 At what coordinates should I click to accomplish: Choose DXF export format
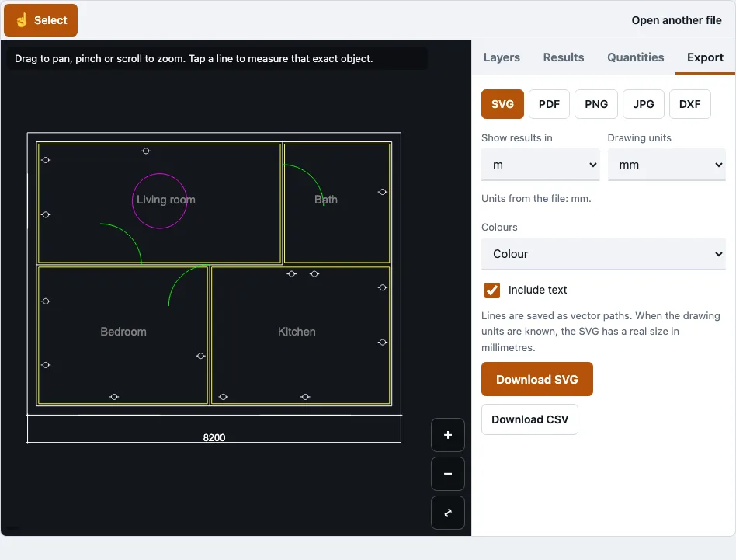689,104
